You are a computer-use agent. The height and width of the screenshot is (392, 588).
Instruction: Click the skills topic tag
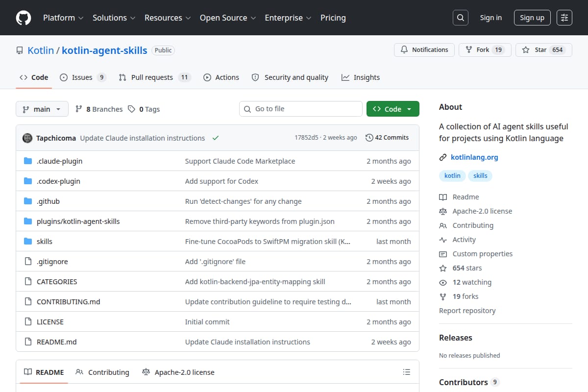pos(480,175)
